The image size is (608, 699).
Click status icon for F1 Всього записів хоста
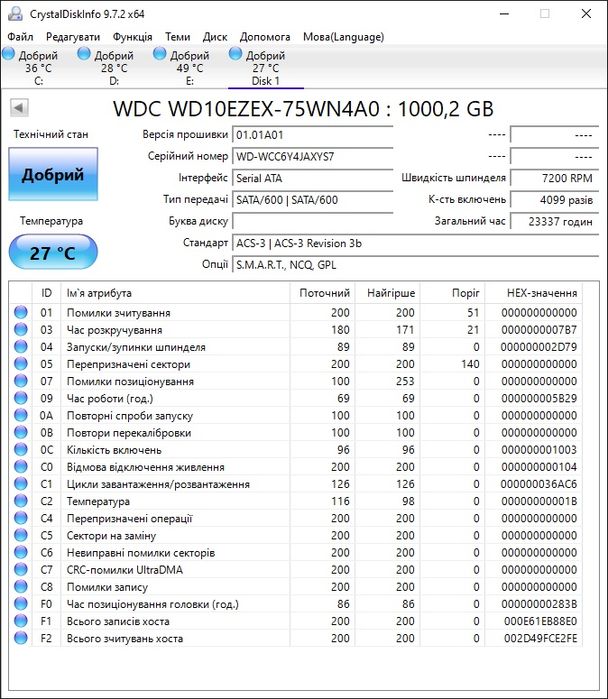click(x=21, y=621)
